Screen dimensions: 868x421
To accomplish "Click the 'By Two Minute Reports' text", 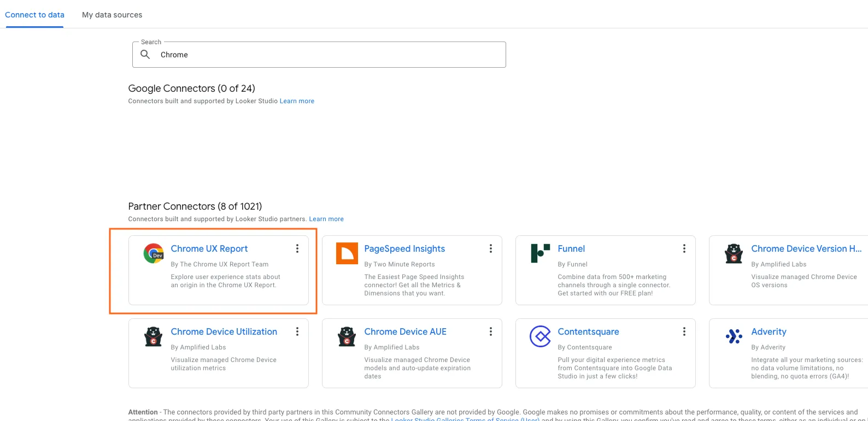I will point(400,264).
